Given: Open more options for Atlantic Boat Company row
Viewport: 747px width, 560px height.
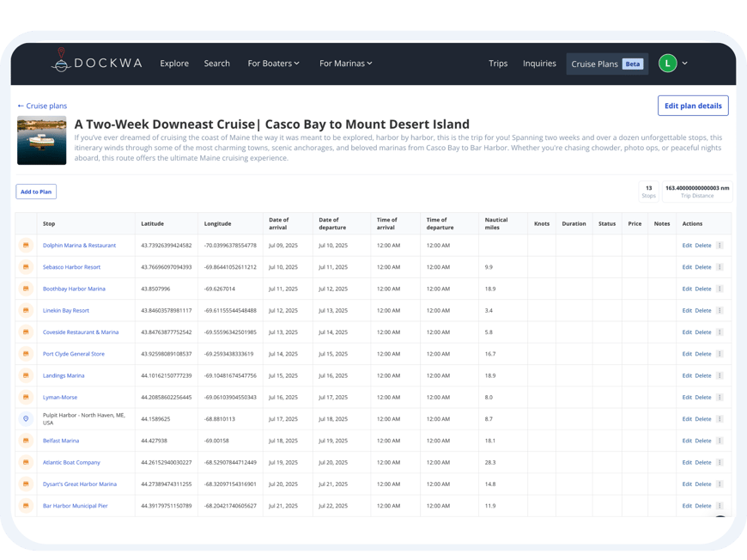Looking at the screenshot, I should pyautogui.click(x=720, y=462).
